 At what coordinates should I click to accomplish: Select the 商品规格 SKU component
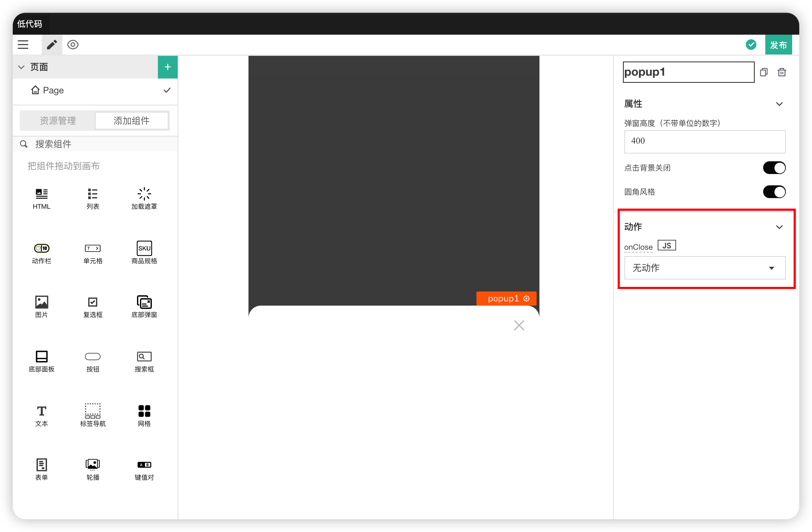pyautogui.click(x=144, y=249)
